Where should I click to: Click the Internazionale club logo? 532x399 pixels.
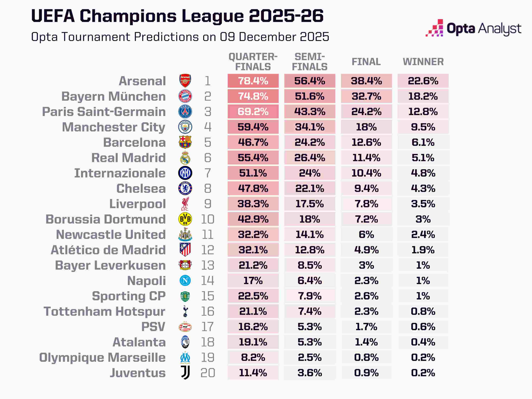point(185,173)
